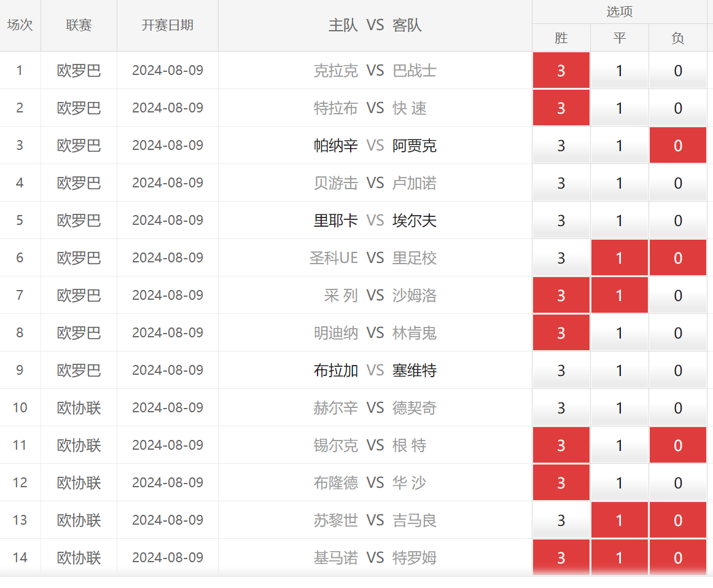
Task: Deselect loss option 0 for 苏黎世 VS 吉马良
Action: pyautogui.click(x=677, y=520)
